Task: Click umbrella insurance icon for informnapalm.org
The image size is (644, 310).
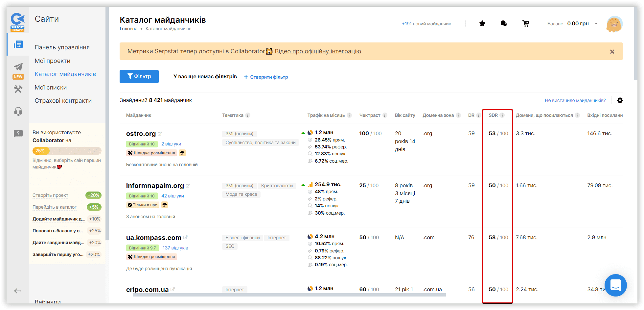Action: pyautogui.click(x=165, y=205)
